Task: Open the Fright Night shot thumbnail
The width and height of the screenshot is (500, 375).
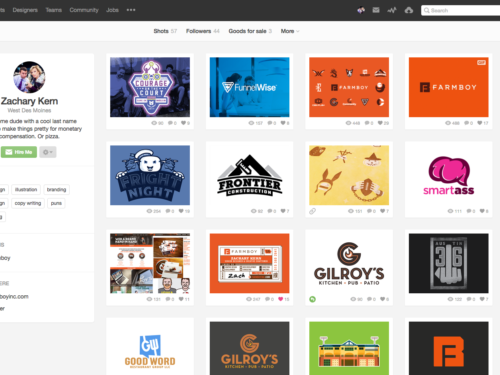Action: tap(150, 175)
